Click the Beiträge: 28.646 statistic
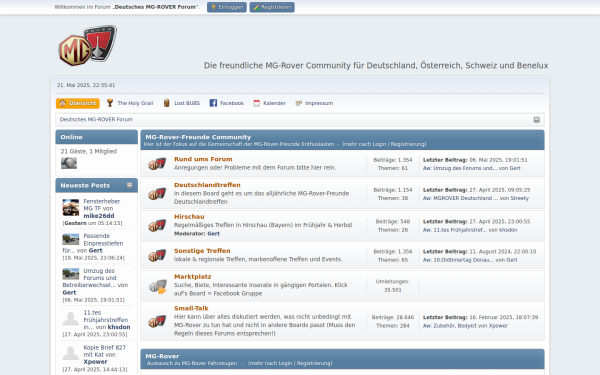The image size is (600, 375). [393, 317]
